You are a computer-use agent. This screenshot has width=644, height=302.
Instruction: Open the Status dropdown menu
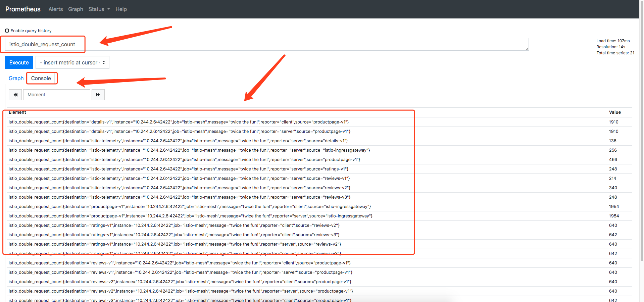[99, 9]
